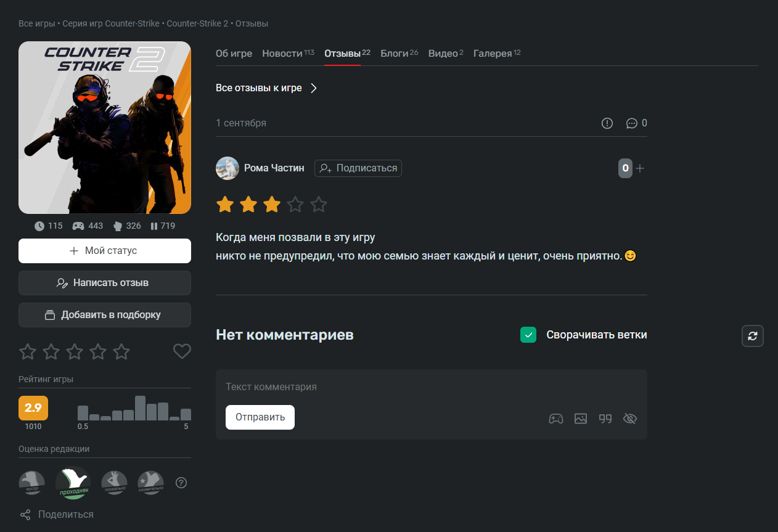Insert a quote into the comment
The height and width of the screenshot is (532, 778).
[x=605, y=419]
